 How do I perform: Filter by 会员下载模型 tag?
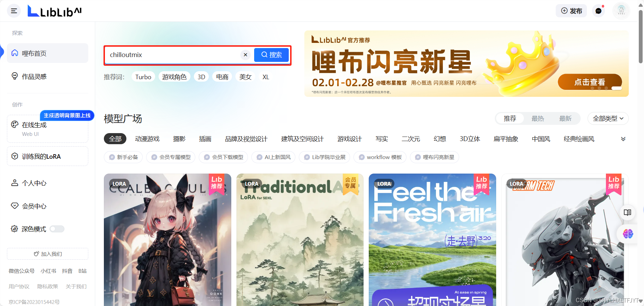[x=223, y=157]
